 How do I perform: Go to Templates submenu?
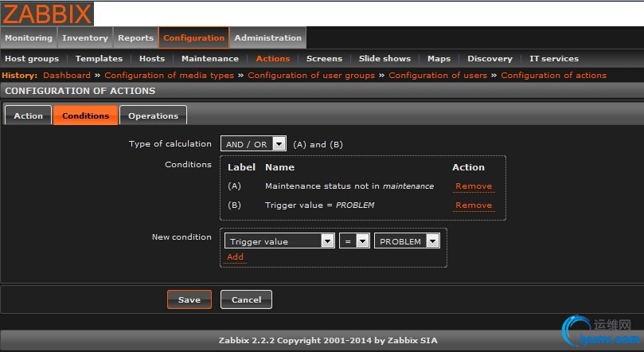(x=99, y=59)
